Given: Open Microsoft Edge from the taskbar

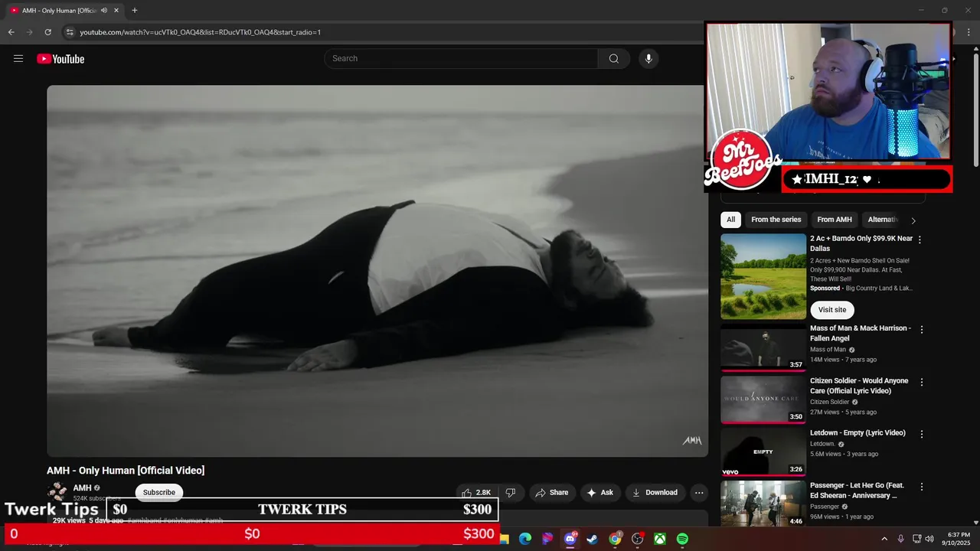Looking at the screenshot, I should 525,540.
